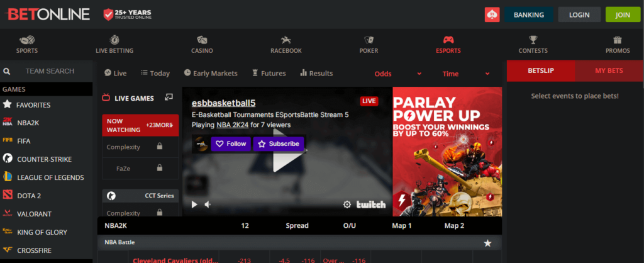Open the CCT Series header
Viewport: 644px width, 263px height.
coord(140,196)
